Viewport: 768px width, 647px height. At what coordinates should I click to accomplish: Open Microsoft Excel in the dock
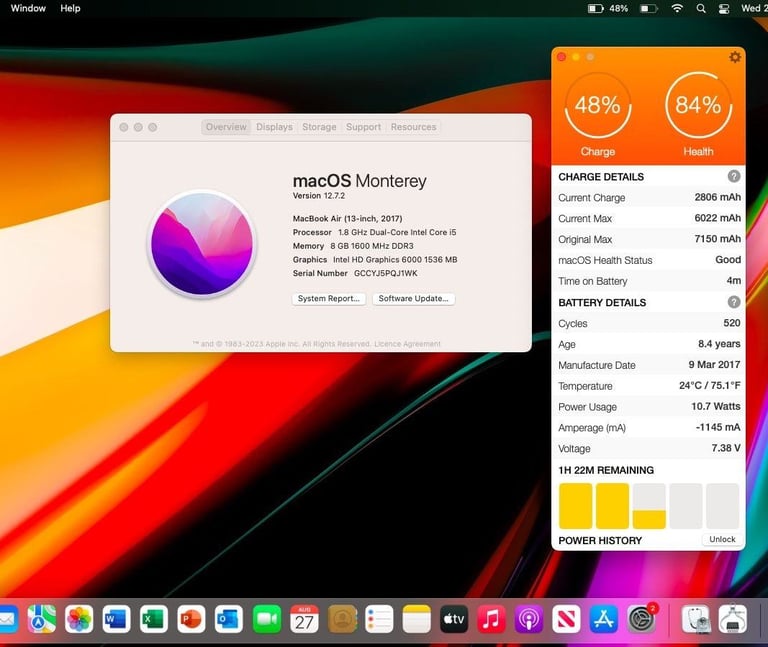point(154,619)
